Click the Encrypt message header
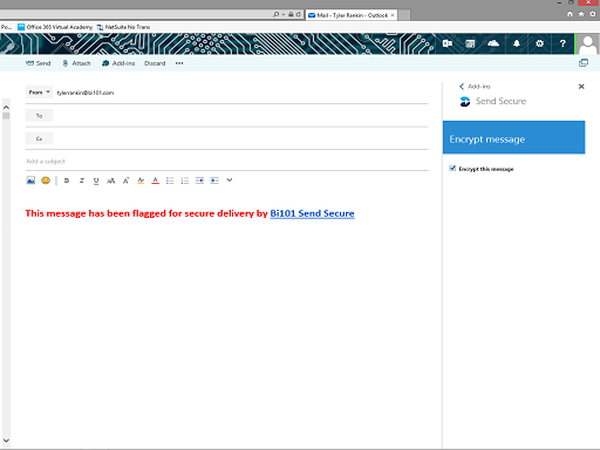Viewport: 600px width, 450px height. tap(514, 137)
